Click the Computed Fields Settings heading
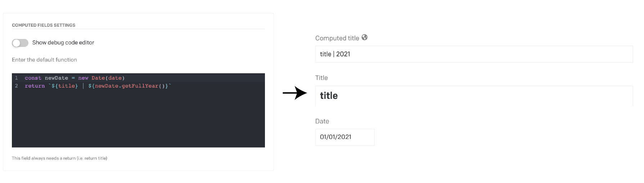644x183 pixels. [44, 25]
